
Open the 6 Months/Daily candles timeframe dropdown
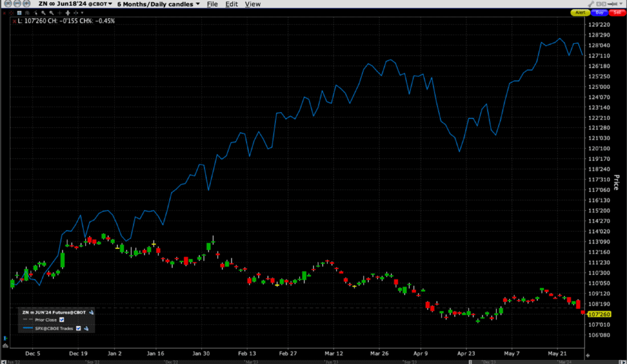click(157, 4)
